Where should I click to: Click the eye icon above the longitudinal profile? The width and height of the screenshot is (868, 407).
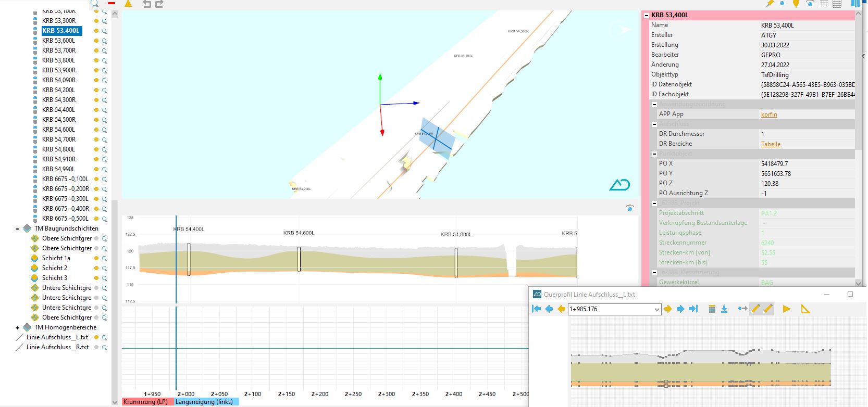[x=630, y=208]
